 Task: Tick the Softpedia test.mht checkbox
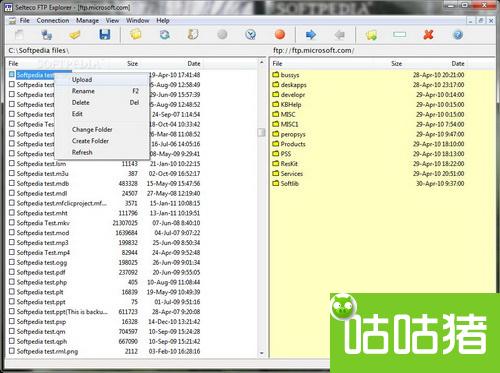click(x=12, y=213)
